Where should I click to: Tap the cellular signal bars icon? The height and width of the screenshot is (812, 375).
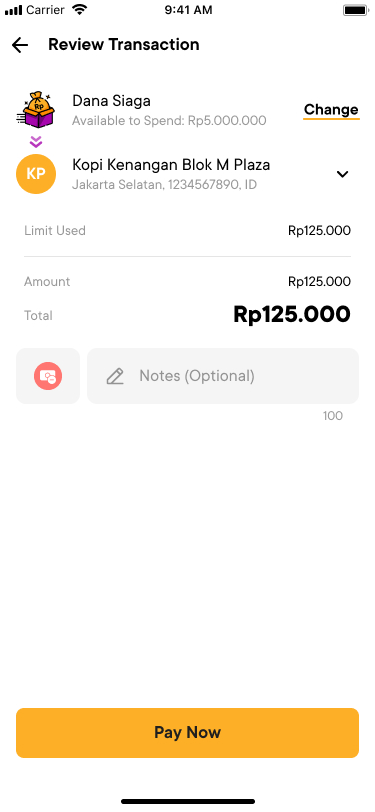point(13,10)
